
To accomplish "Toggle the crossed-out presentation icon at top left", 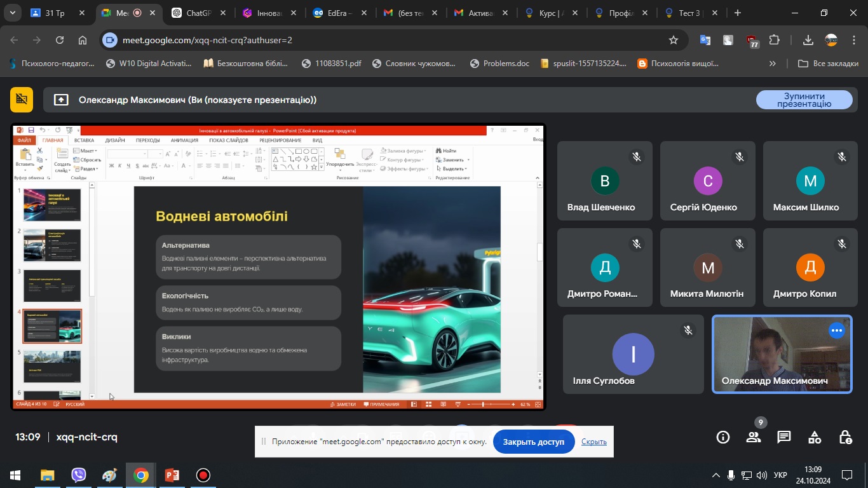I will click(22, 100).
